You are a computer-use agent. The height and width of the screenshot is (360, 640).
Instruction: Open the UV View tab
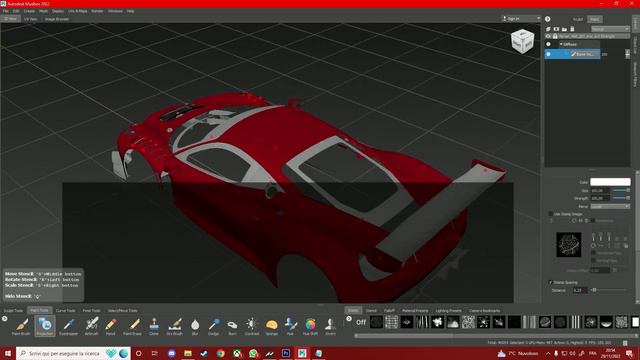[30, 19]
